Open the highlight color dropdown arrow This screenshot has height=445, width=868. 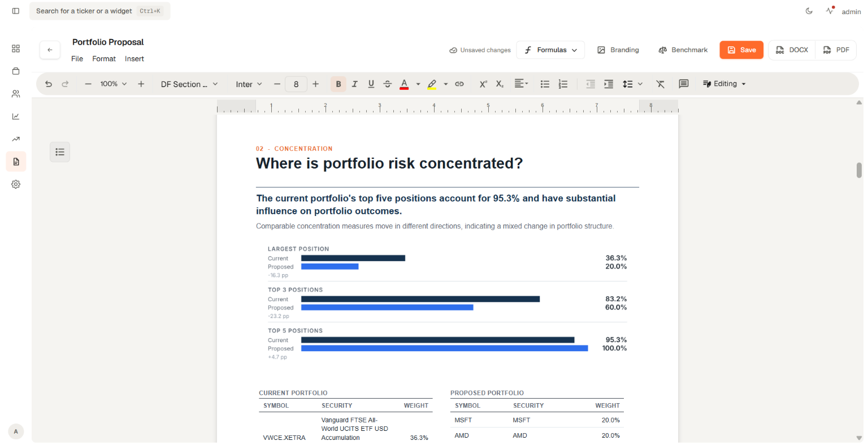click(446, 84)
